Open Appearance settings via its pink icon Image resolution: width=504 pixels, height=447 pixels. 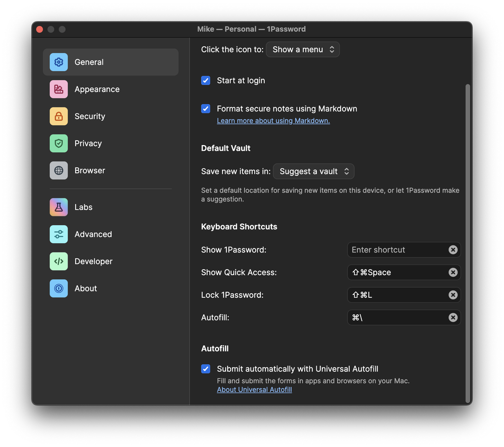(59, 89)
